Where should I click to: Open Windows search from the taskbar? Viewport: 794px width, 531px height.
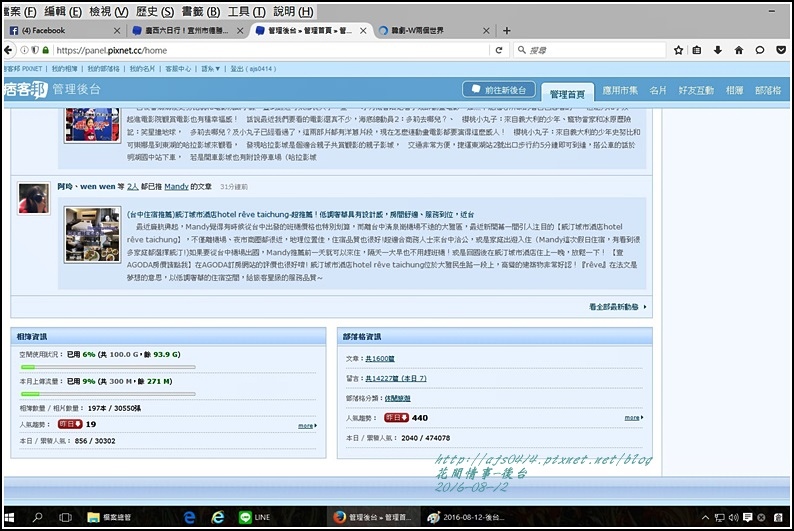40,517
